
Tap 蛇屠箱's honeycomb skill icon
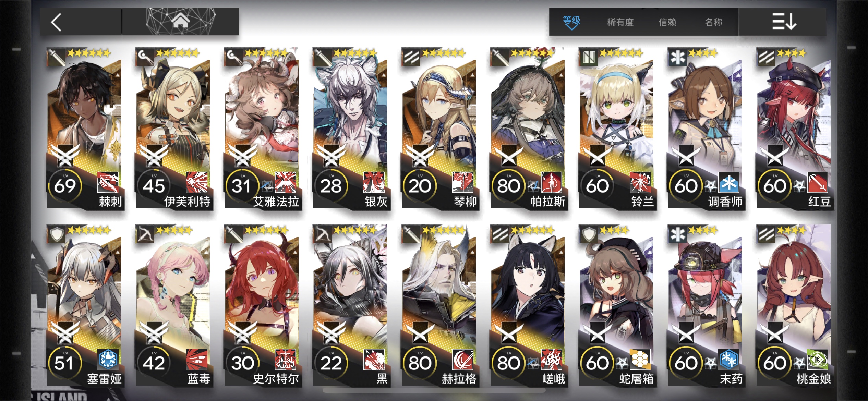[640, 360]
